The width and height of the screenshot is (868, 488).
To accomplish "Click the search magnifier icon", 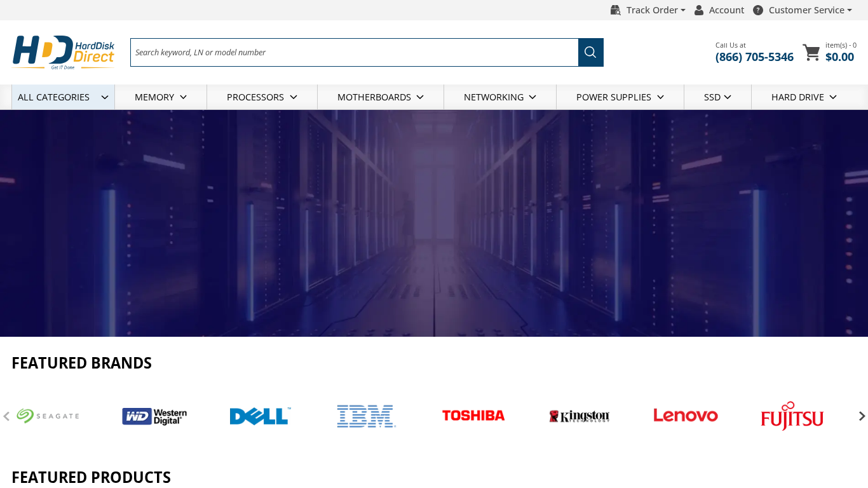I will (590, 52).
